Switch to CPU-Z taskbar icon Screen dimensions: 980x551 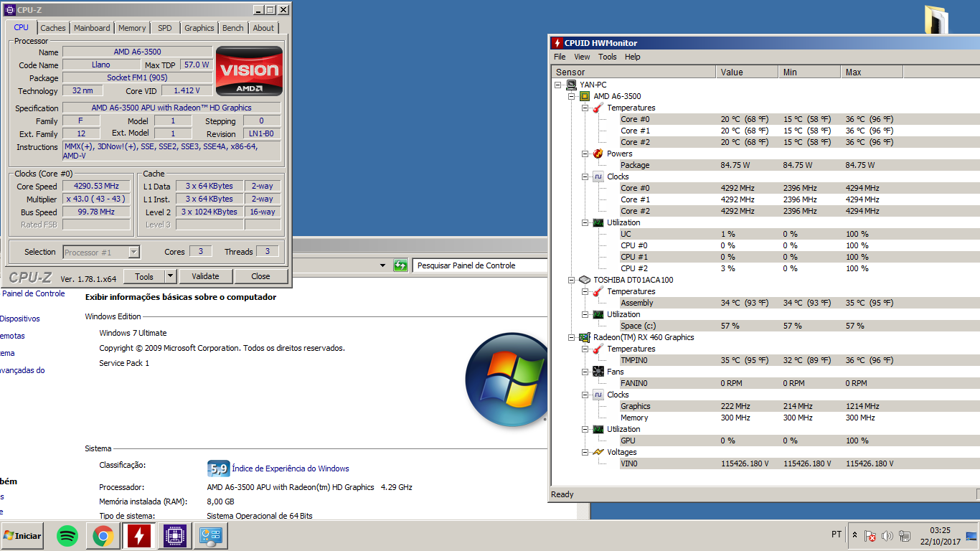pyautogui.click(x=175, y=535)
